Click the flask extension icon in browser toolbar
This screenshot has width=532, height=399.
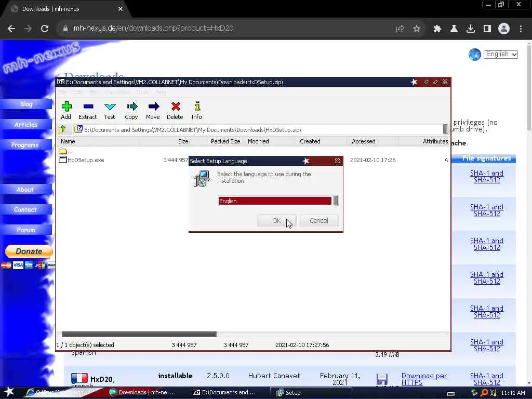point(454,29)
